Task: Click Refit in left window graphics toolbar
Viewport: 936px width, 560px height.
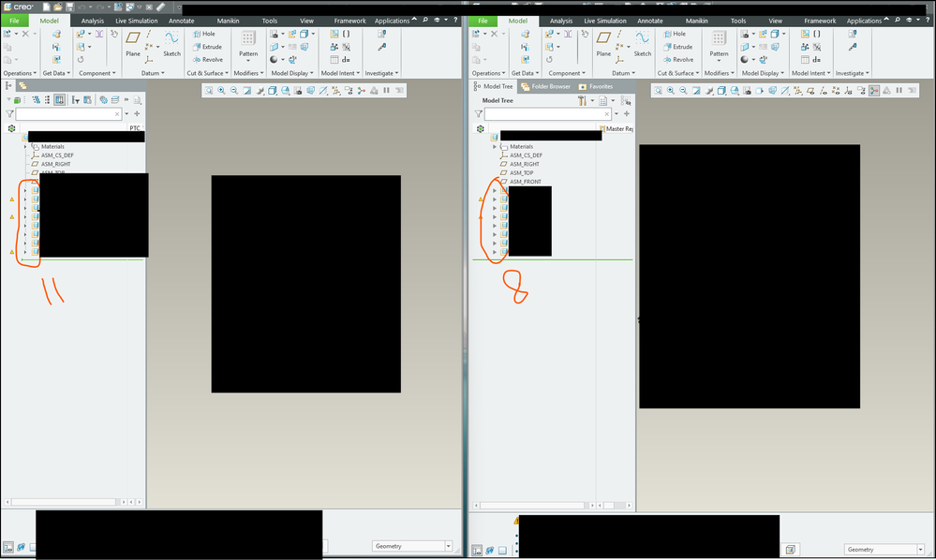Action: coord(209,91)
